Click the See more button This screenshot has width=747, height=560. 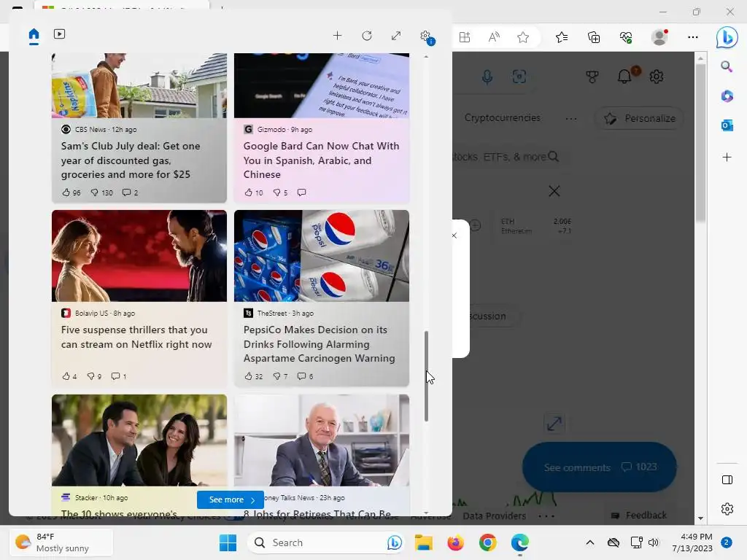tap(231, 499)
